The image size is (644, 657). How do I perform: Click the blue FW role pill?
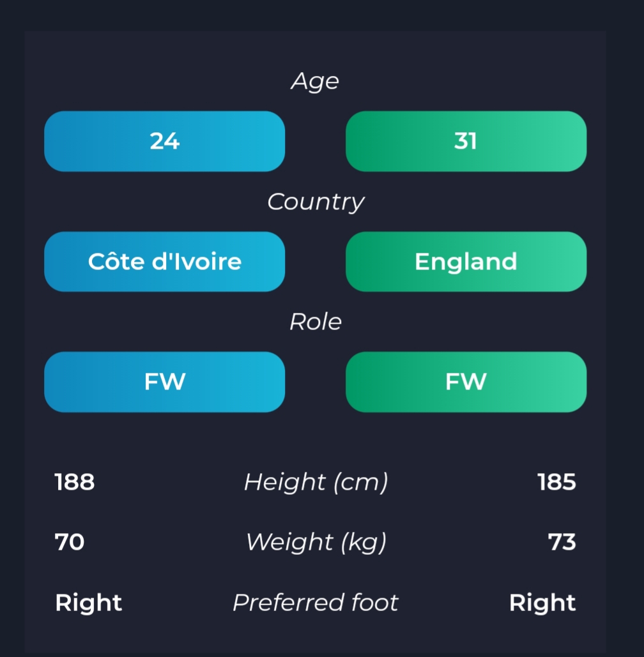coord(164,382)
